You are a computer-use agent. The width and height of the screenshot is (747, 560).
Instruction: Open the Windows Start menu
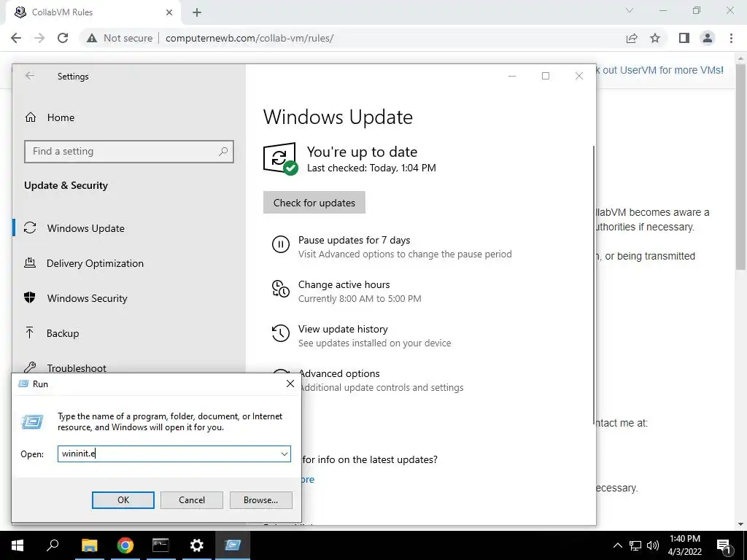tap(18, 545)
